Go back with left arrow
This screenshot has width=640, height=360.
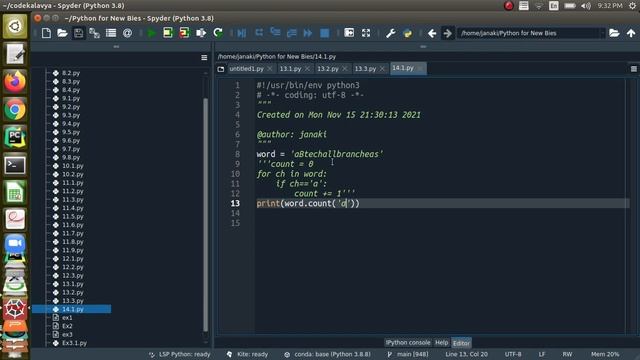(x=432, y=33)
